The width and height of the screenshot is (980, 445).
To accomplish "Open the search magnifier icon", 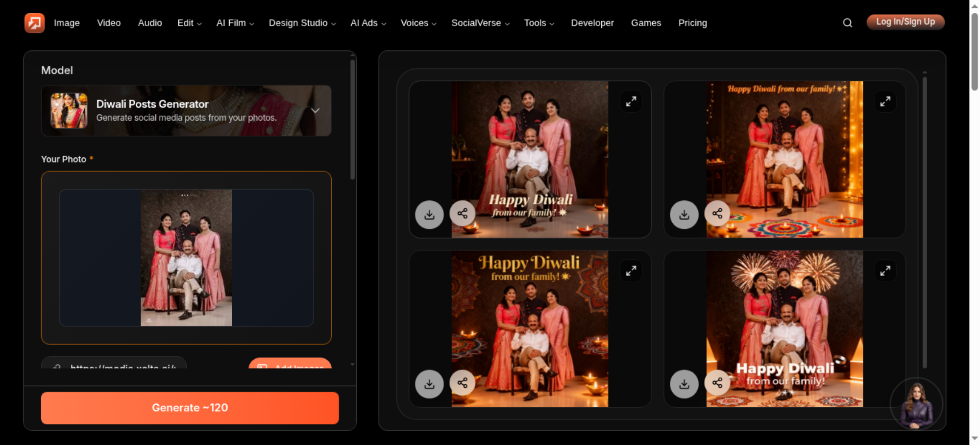I will [847, 23].
